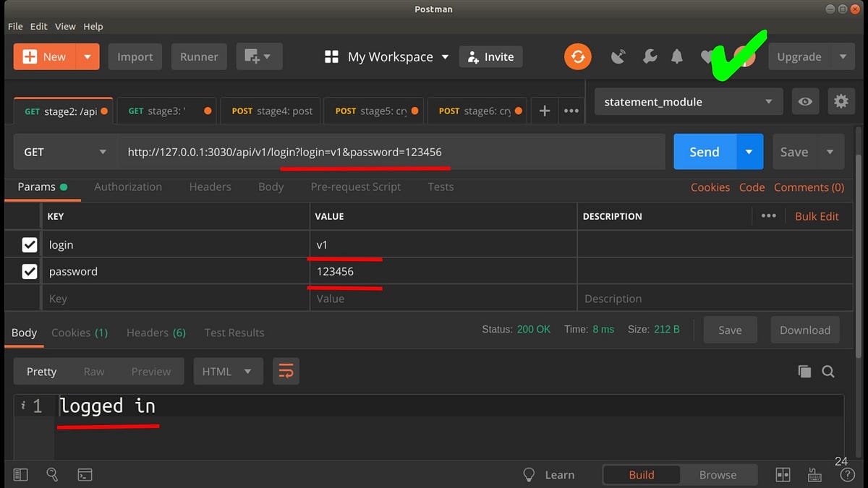Click the request URL input field
The height and width of the screenshot is (488, 868).
pyautogui.click(x=391, y=152)
